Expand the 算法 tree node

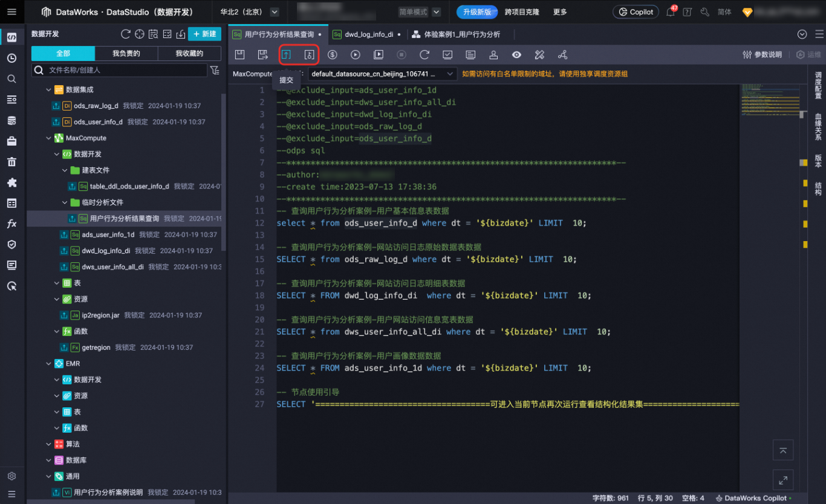49,444
